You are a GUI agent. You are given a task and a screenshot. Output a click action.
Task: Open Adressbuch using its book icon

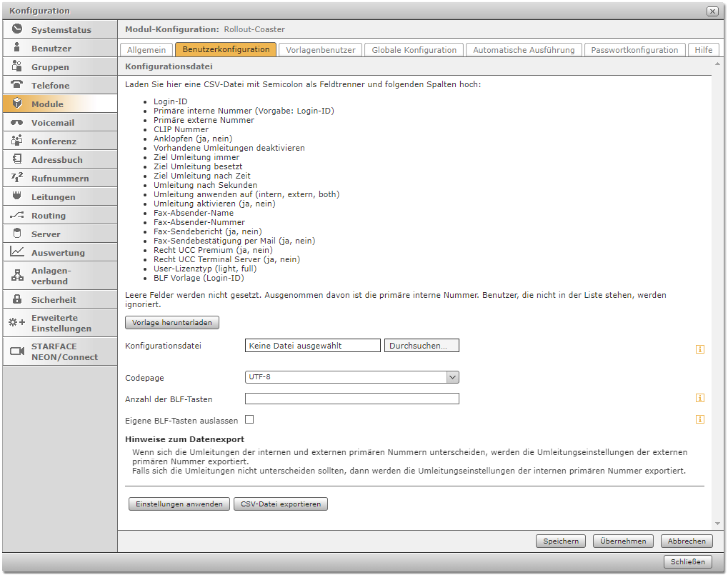pos(17,159)
